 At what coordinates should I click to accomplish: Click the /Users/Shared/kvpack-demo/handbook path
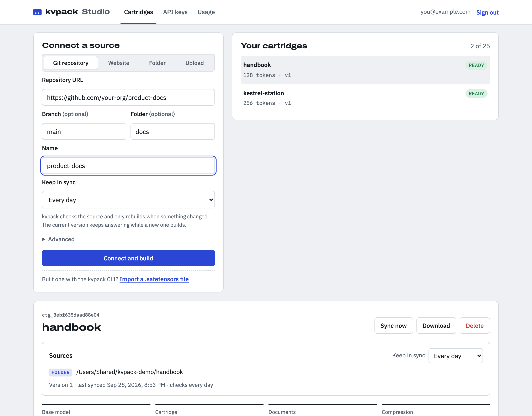[x=130, y=372]
